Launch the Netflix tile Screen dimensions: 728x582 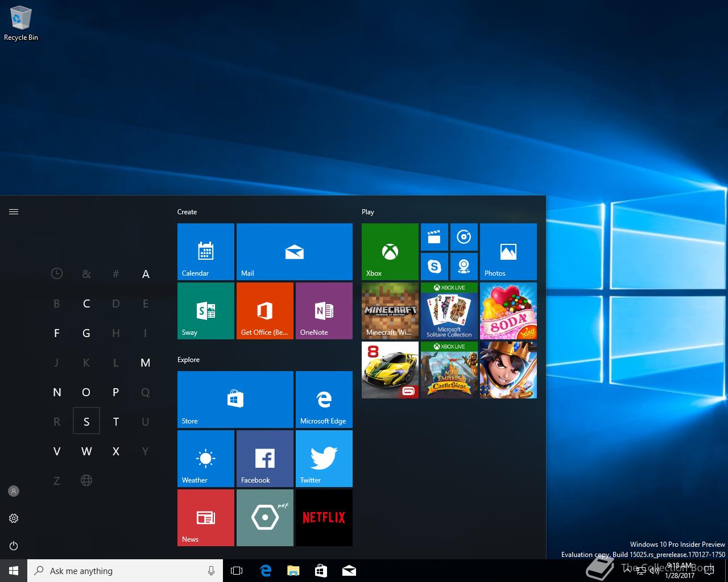click(x=324, y=518)
